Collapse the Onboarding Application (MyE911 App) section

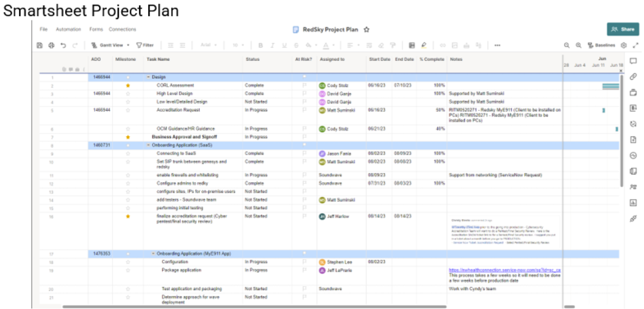(154, 254)
